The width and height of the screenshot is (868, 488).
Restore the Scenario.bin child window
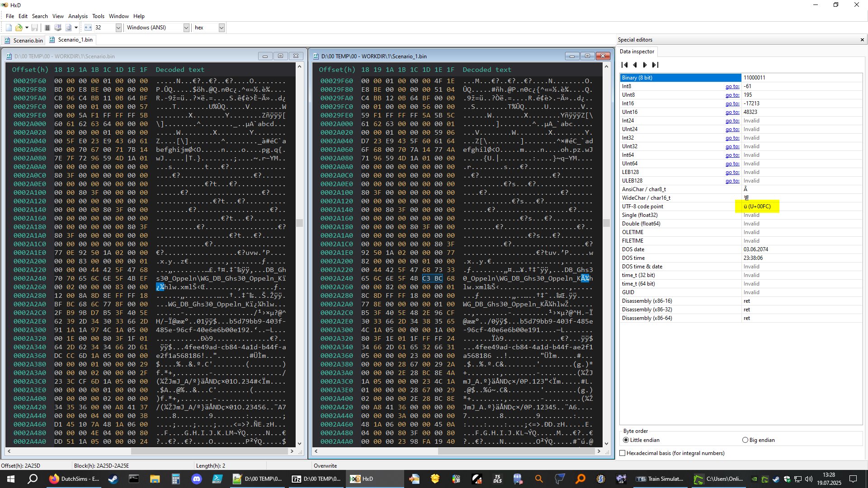[280, 56]
